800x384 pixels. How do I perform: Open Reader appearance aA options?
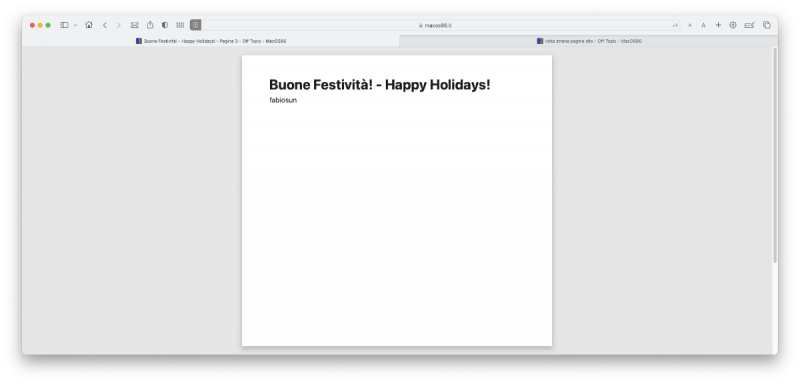tap(675, 25)
